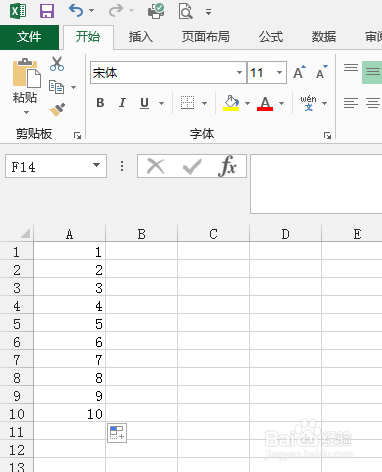This screenshot has width=382, height=472.
Task: Expand the 粘贴 options arrow
Action: tap(26, 112)
